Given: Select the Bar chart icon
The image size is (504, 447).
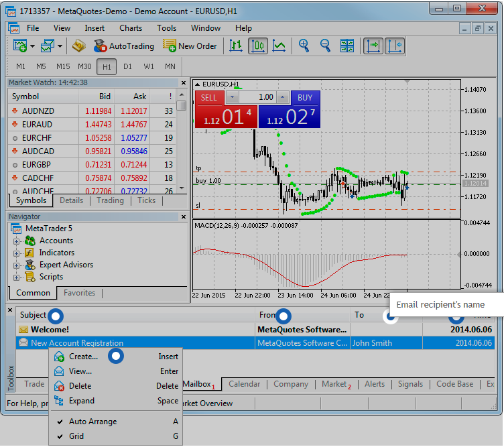Looking at the screenshot, I should tap(236, 46).
